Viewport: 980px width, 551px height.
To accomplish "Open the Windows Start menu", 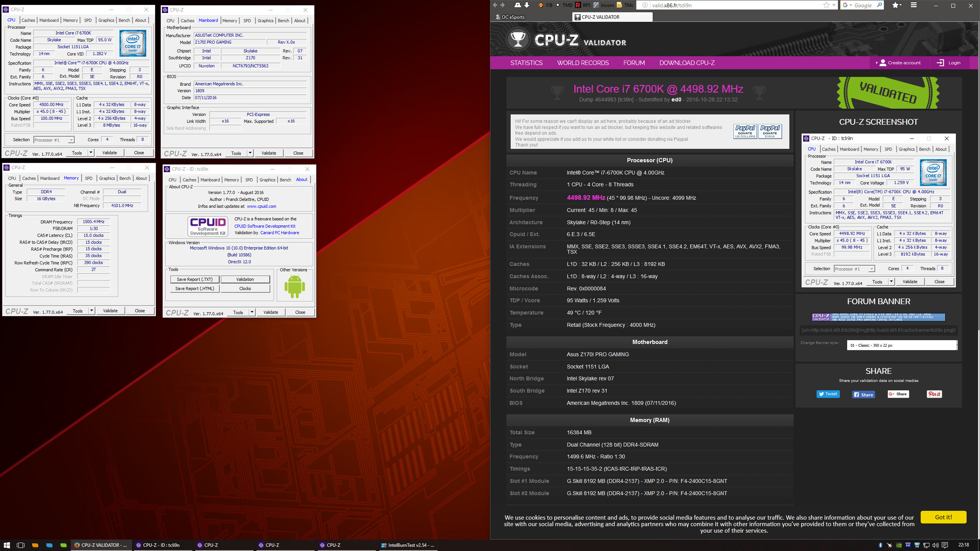I will pos(7,545).
